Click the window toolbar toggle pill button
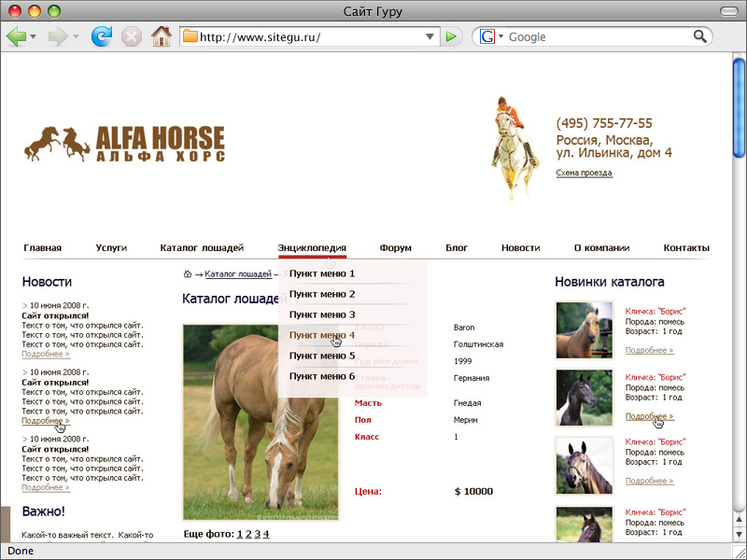This screenshot has width=747, height=560. pyautogui.click(x=729, y=11)
